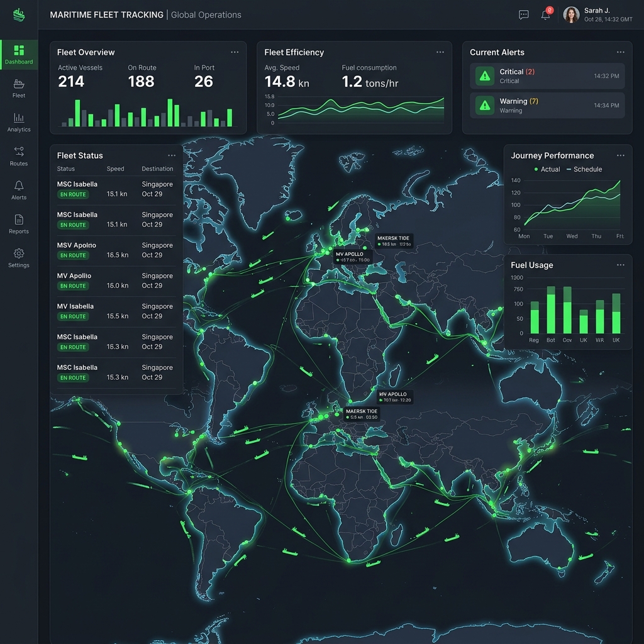Open the Alerts section in the sidebar

18,191
